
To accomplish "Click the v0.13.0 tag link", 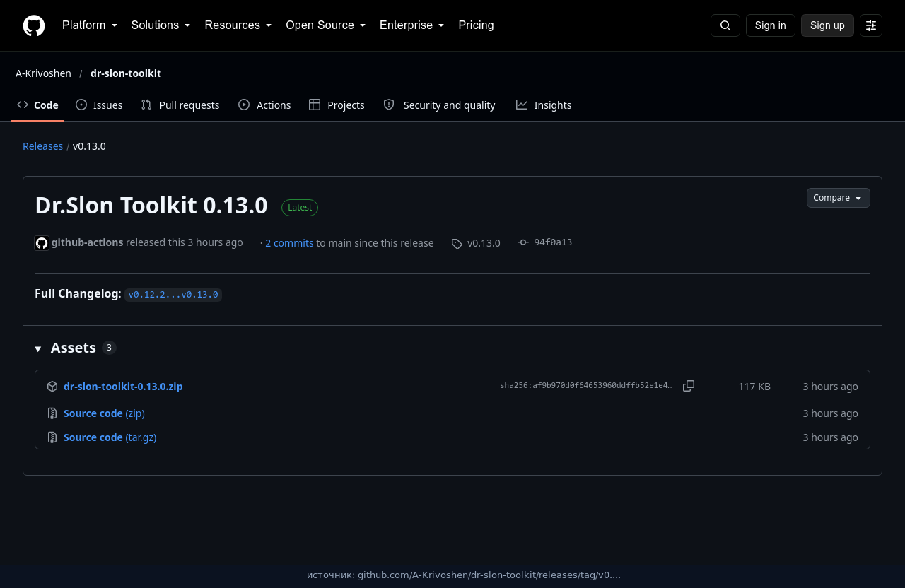I will coord(484,243).
